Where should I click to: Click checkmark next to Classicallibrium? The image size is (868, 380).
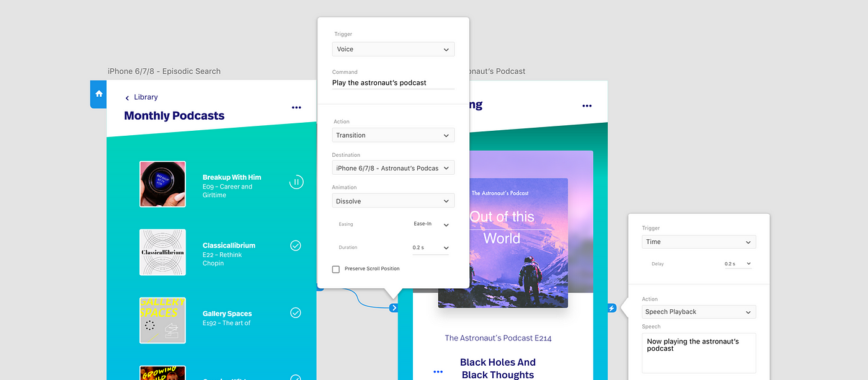pos(296,245)
